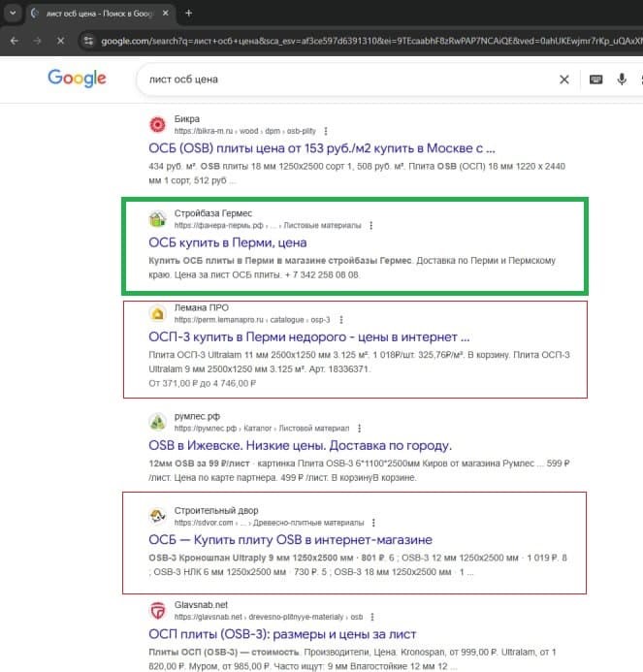This screenshot has width=643, height=672.
Task: Open OSB в Ижевске result link
Action: tap(300, 446)
